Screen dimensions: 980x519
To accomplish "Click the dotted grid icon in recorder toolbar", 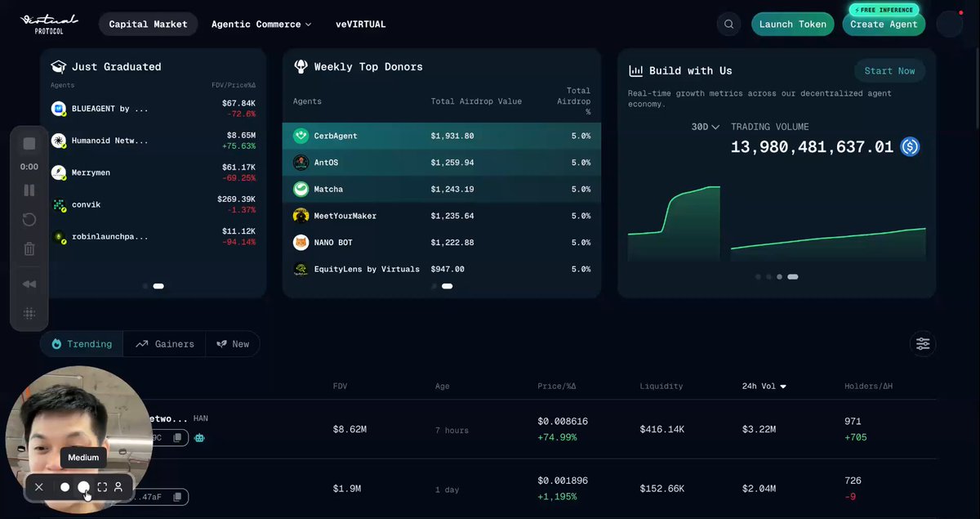I will tap(29, 314).
